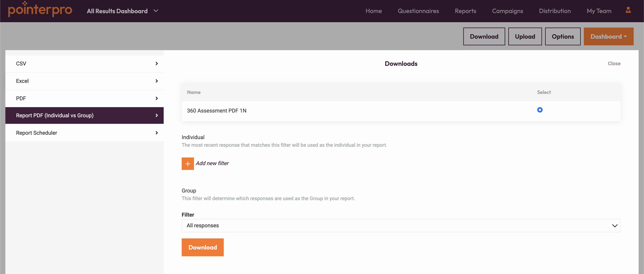644x274 pixels.
Task: Open the Options button
Action: (563, 36)
